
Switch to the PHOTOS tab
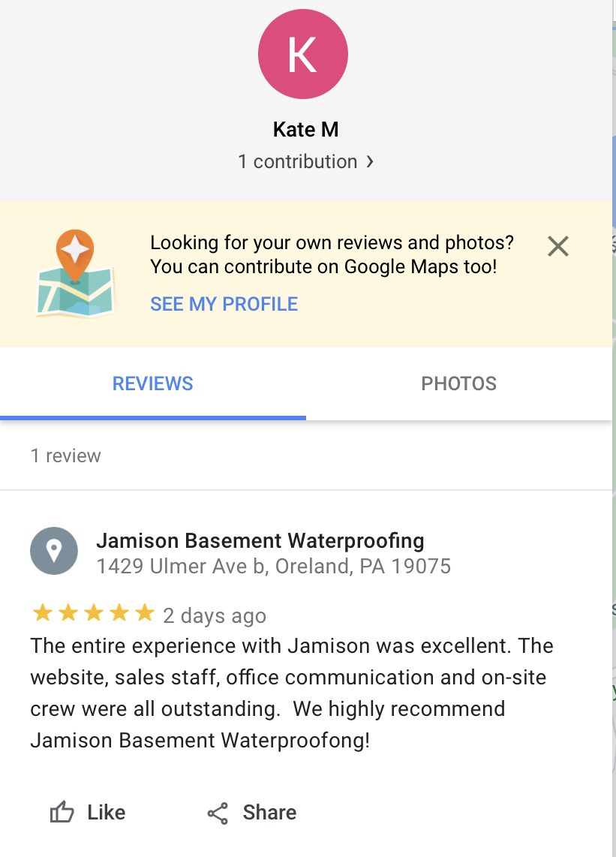click(x=458, y=383)
